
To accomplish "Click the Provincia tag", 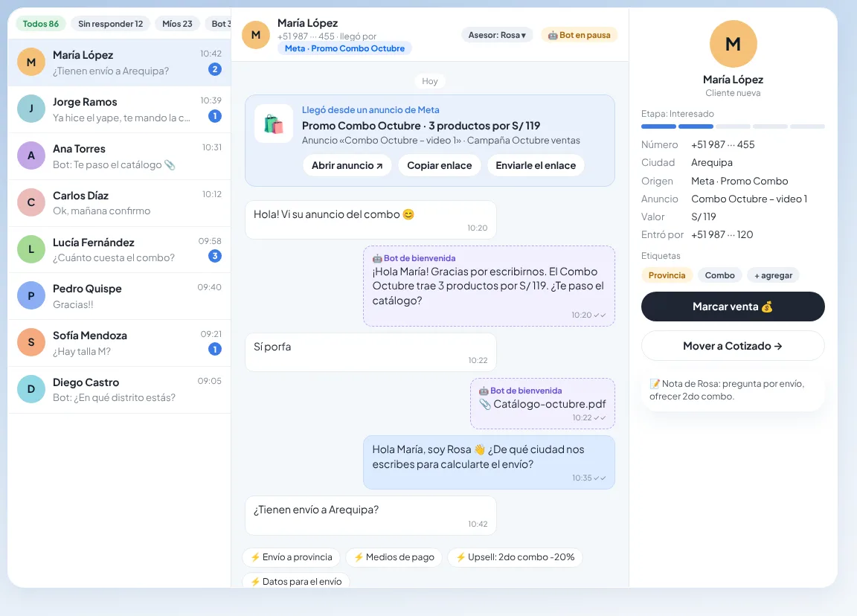I will (667, 275).
